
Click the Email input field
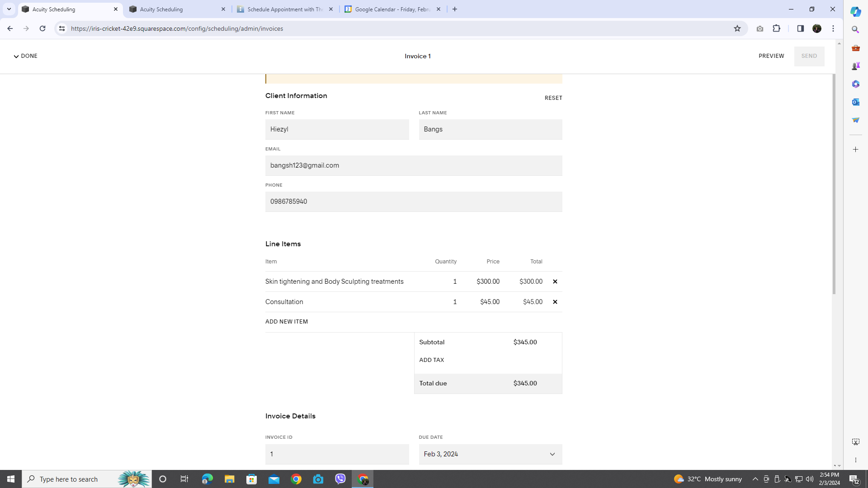click(413, 165)
